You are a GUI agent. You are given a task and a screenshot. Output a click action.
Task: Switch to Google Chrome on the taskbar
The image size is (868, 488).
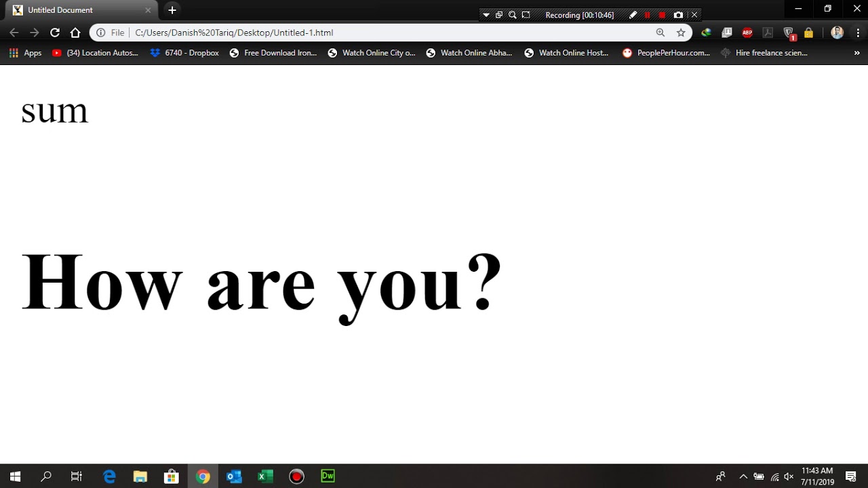click(203, 476)
